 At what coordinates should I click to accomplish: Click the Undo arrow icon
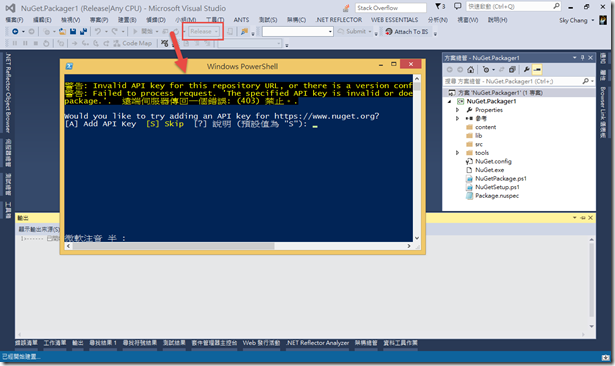tap(98, 31)
